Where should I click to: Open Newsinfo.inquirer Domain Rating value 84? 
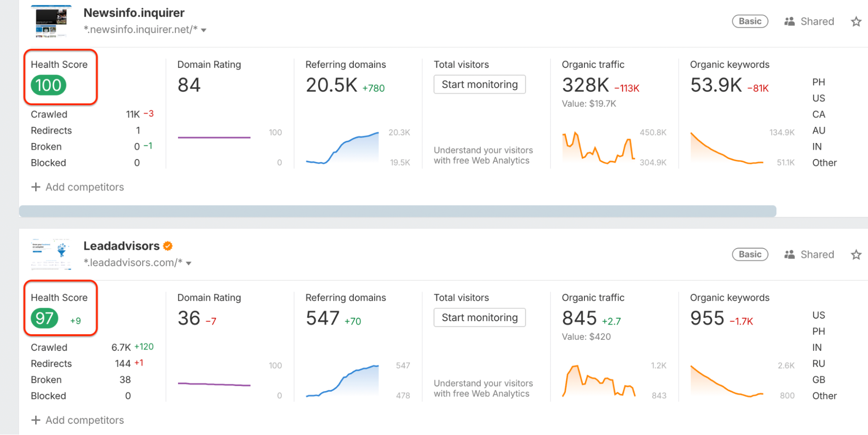(189, 85)
